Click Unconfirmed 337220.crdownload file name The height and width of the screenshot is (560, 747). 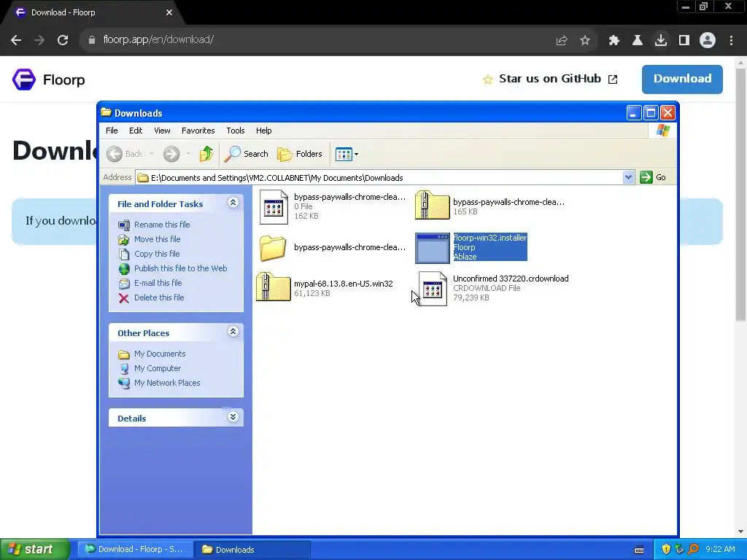[x=511, y=279]
